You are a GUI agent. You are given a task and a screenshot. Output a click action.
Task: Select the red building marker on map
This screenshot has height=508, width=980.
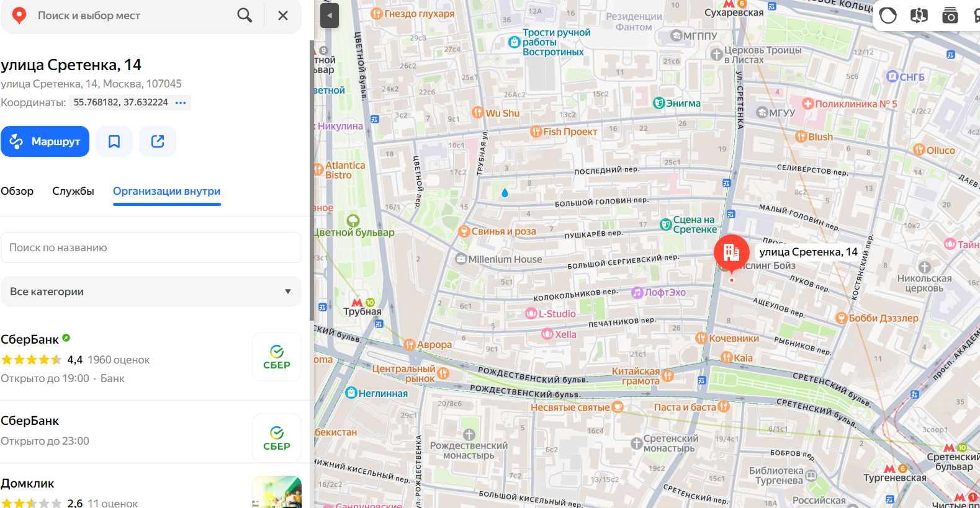coord(731,252)
